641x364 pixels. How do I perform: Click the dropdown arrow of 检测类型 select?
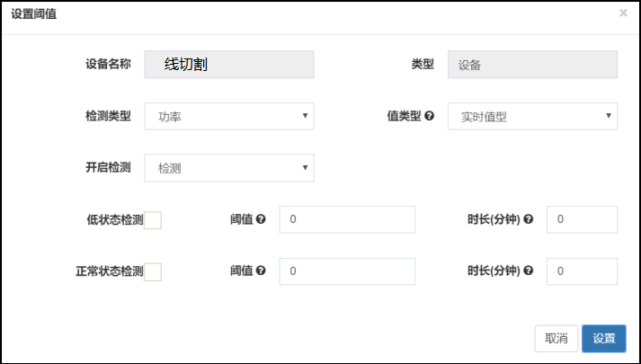[305, 116]
